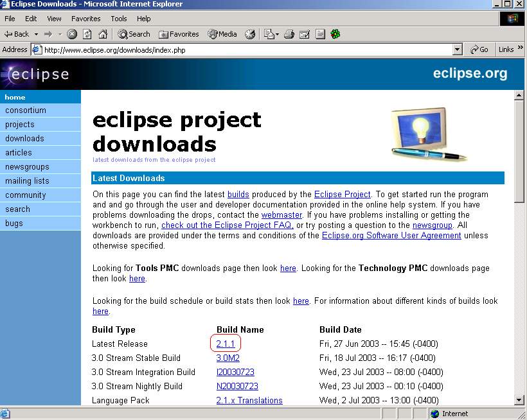Click the page scrollbar up arrow

[x=519, y=96]
